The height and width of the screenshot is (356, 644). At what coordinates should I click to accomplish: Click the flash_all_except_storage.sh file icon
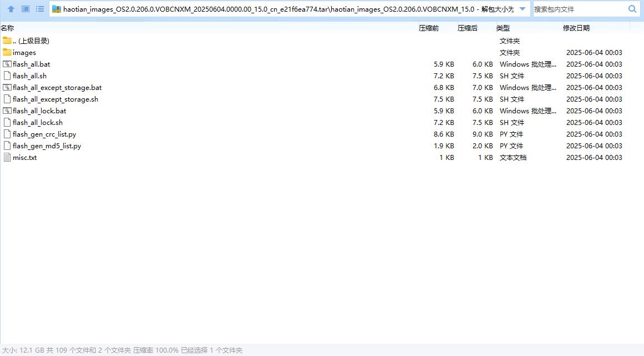point(7,99)
